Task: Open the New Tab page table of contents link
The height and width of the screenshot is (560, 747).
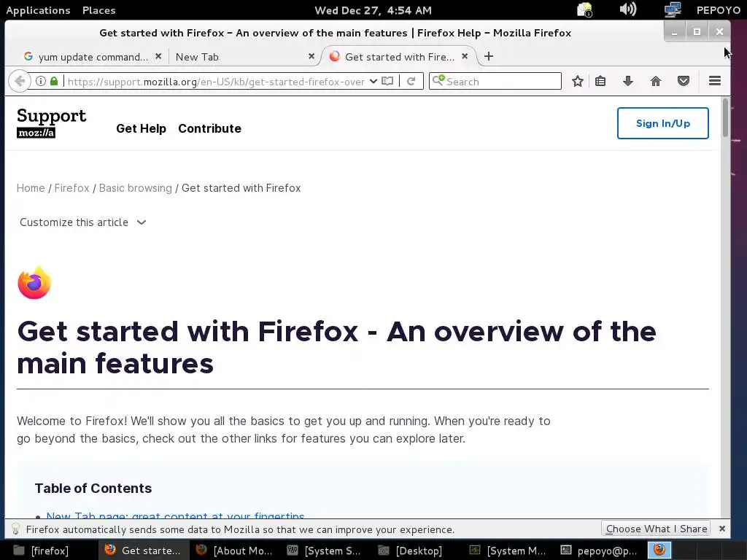Action: click(175, 515)
